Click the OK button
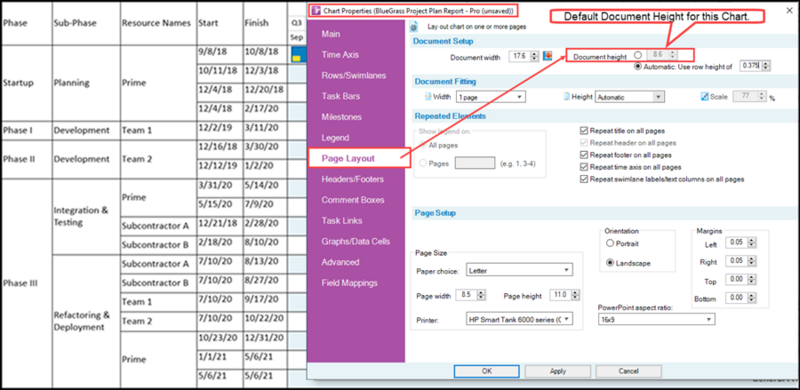 (x=486, y=371)
